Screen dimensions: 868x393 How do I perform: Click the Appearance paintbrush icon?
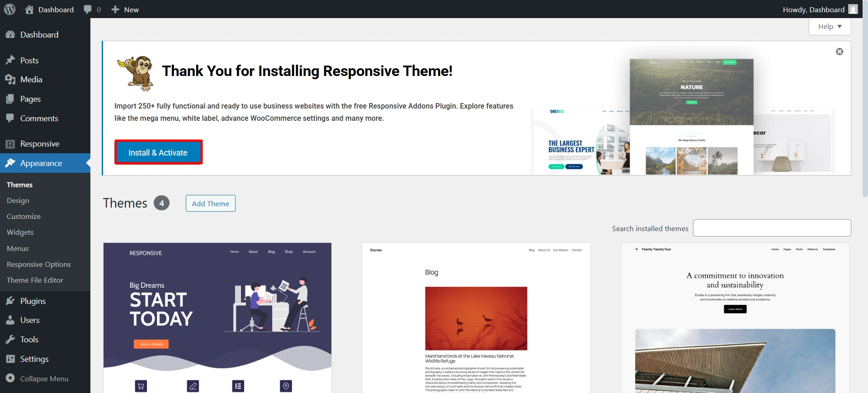pos(10,163)
